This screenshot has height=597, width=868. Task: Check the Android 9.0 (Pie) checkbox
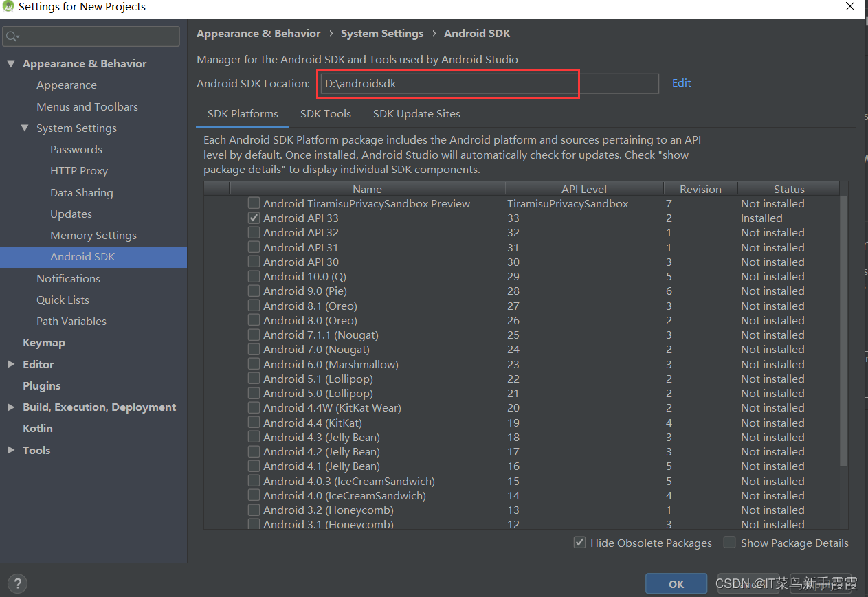coord(254,291)
